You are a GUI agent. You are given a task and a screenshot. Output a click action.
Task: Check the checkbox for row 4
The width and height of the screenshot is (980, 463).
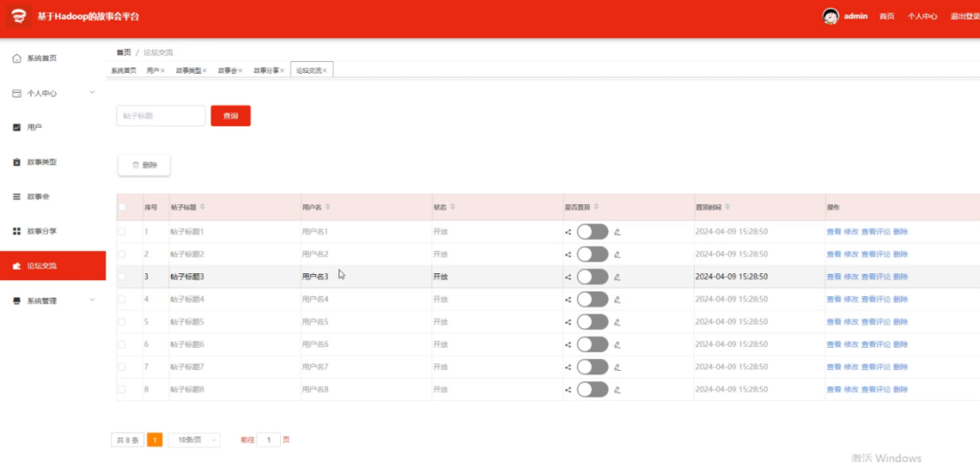point(122,299)
